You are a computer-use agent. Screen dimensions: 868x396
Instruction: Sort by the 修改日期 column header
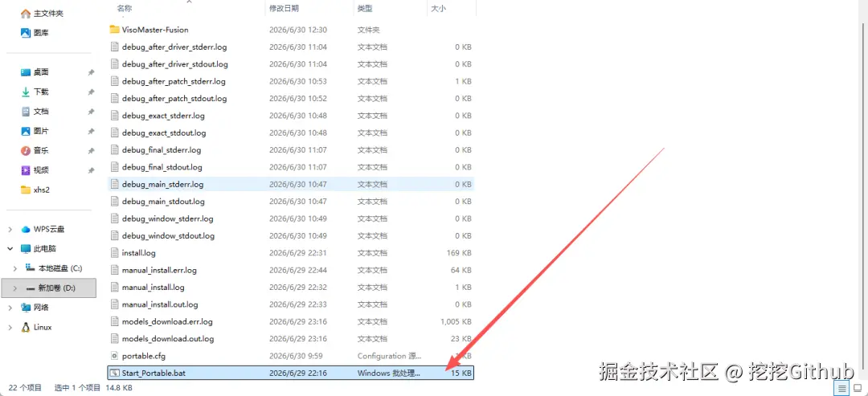pyautogui.click(x=284, y=8)
